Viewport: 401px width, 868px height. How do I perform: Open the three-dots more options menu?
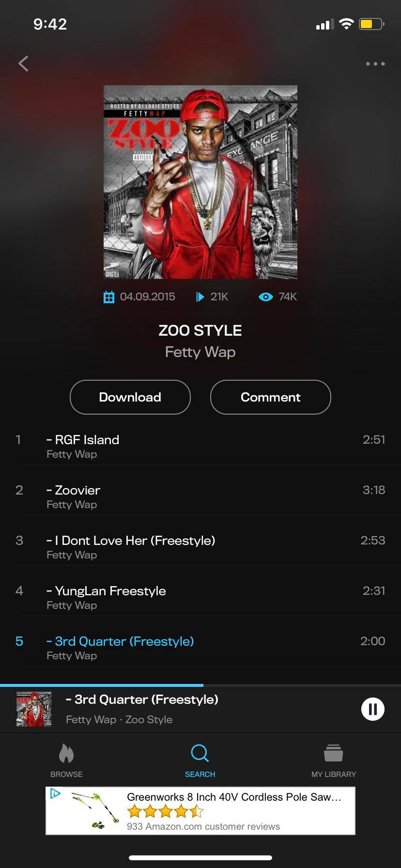pyautogui.click(x=375, y=64)
